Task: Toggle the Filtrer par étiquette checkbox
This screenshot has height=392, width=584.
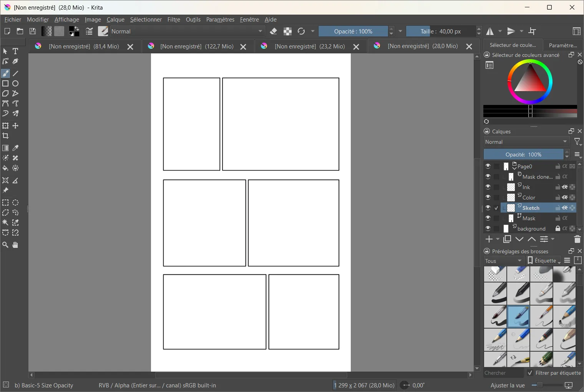Action: point(530,373)
